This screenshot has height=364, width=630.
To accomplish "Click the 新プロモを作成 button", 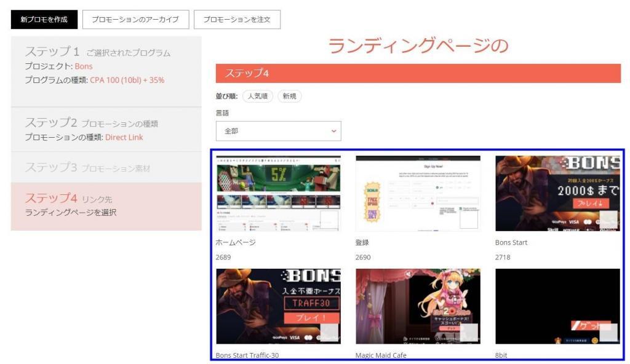I will tap(44, 19).
